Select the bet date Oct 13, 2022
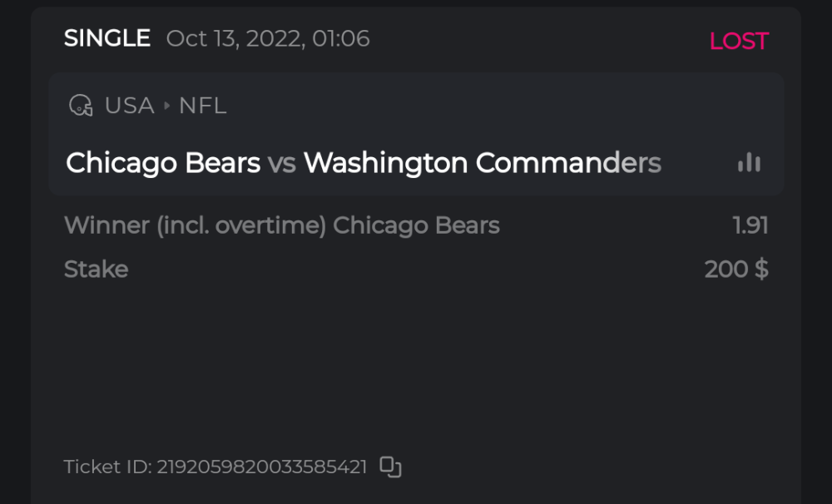Image resolution: width=832 pixels, height=504 pixels. point(266,38)
